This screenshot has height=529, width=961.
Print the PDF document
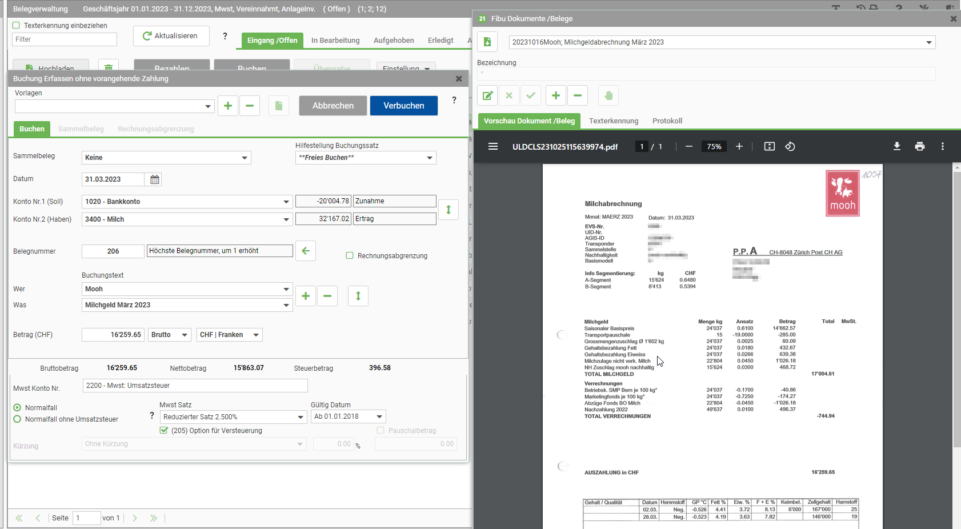pyautogui.click(x=919, y=147)
